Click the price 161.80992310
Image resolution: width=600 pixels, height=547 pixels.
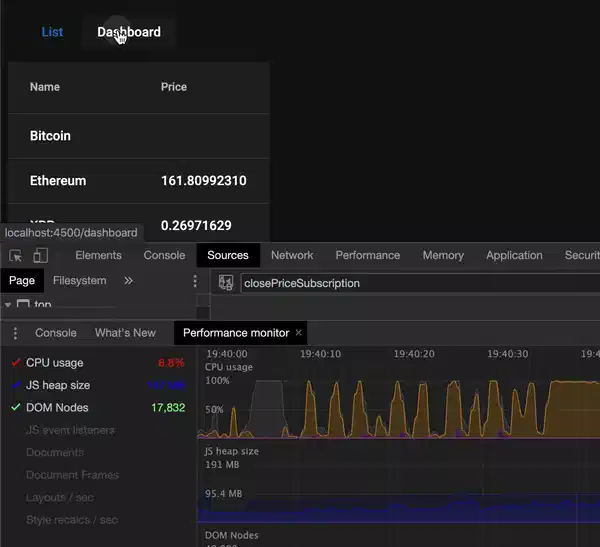point(204,181)
